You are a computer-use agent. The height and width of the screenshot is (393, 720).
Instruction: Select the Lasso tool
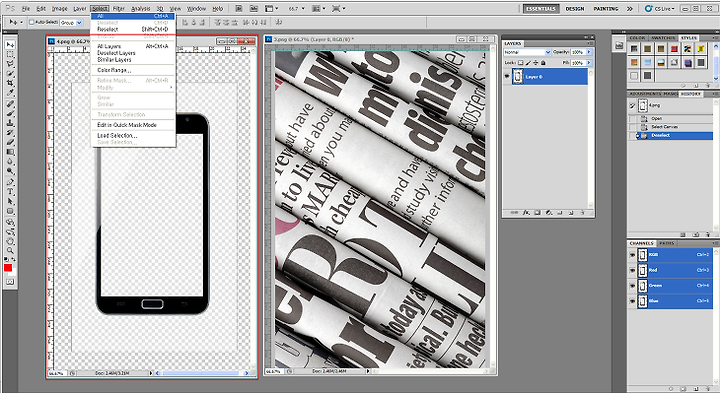[x=10, y=64]
